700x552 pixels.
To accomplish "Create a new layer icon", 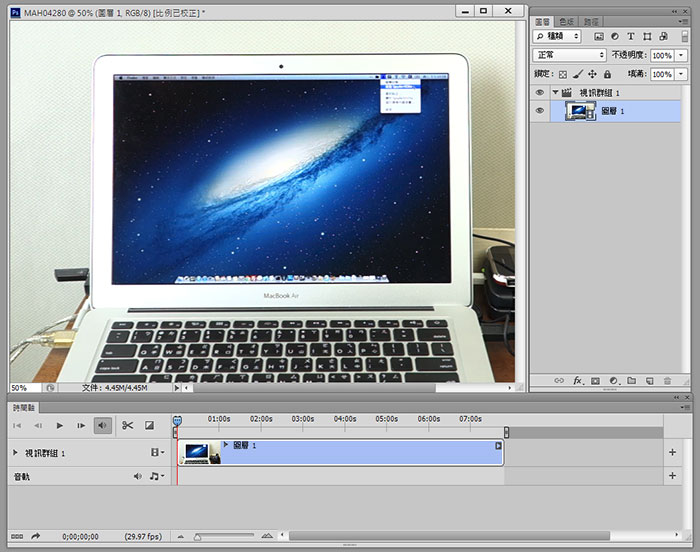I will (650, 381).
